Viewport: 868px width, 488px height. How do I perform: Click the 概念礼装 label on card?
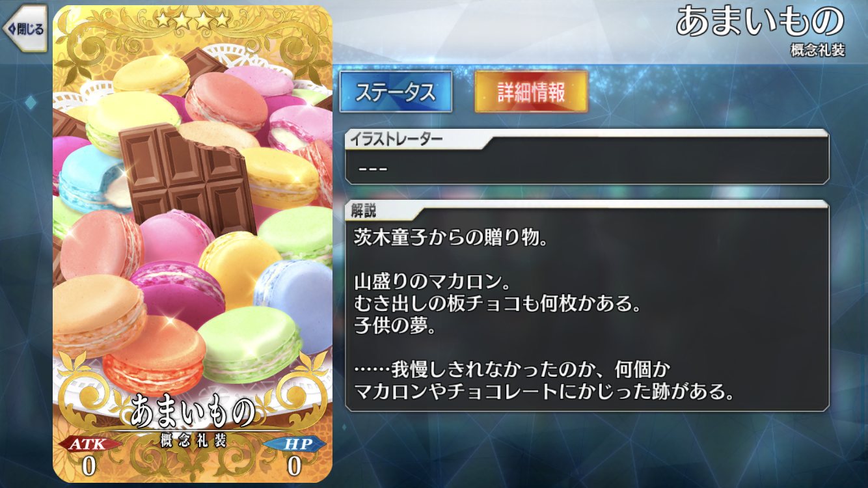click(x=193, y=440)
